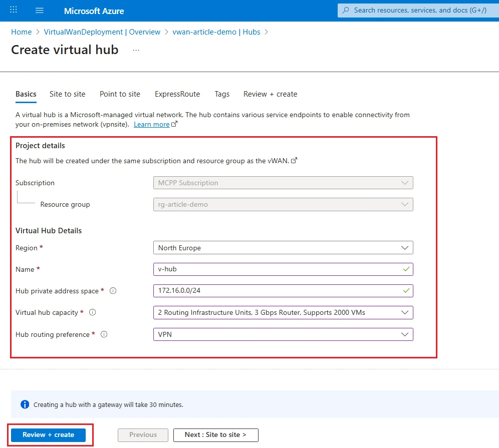The width and height of the screenshot is (499, 448).
Task: Switch to the Basics tab
Action: 26,94
